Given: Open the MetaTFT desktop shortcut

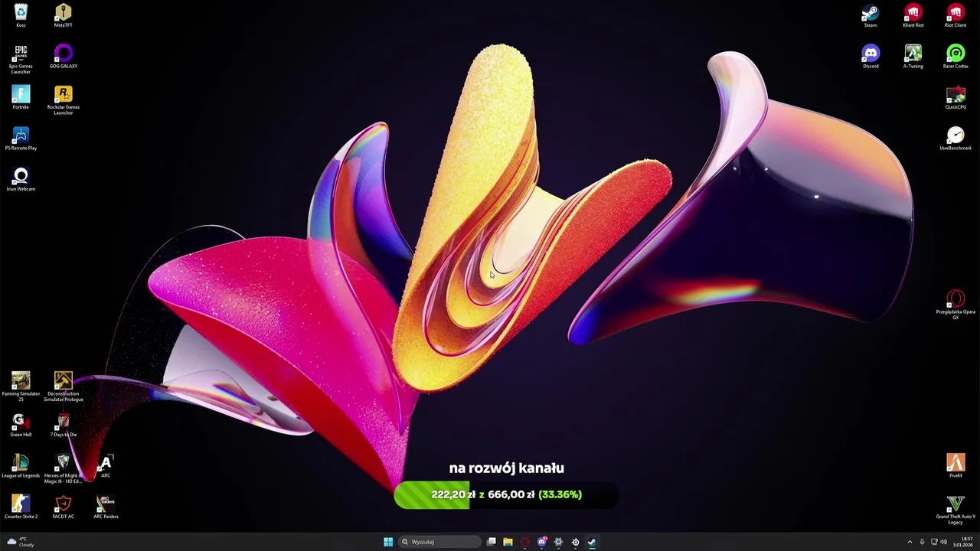Looking at the screenshot, I should (63, 15).
